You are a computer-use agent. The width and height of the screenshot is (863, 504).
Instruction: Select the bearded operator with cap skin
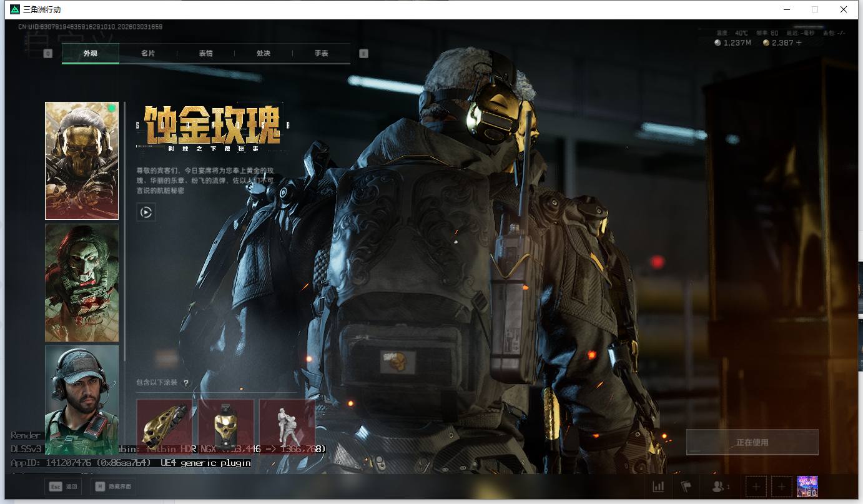82,400
